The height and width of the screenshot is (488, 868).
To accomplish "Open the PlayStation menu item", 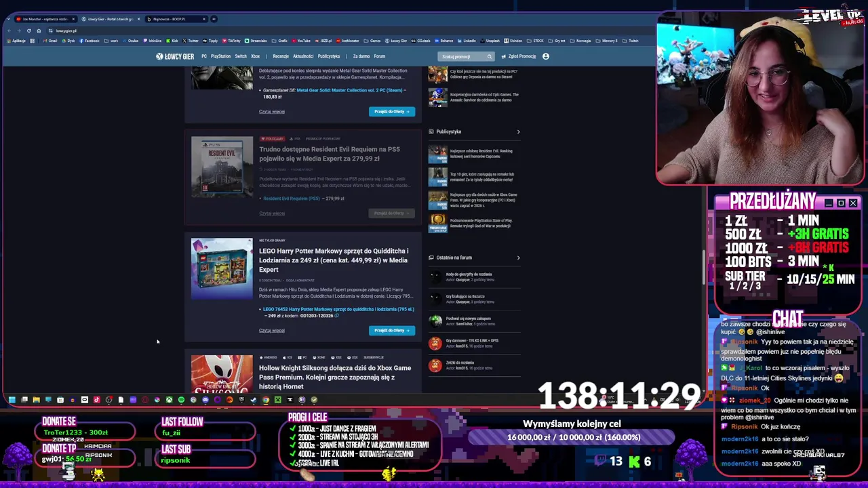I will 220,56.
